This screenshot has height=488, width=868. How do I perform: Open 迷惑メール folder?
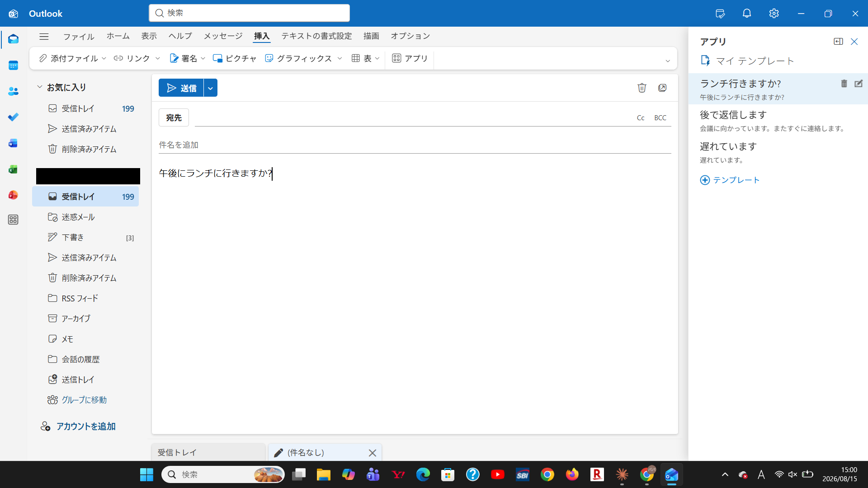coord(85,217)
